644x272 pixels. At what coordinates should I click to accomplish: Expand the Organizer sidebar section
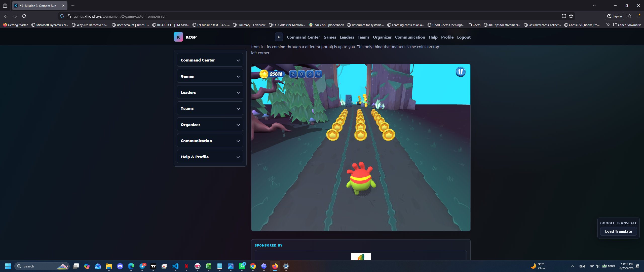click(x=210, y=125)
